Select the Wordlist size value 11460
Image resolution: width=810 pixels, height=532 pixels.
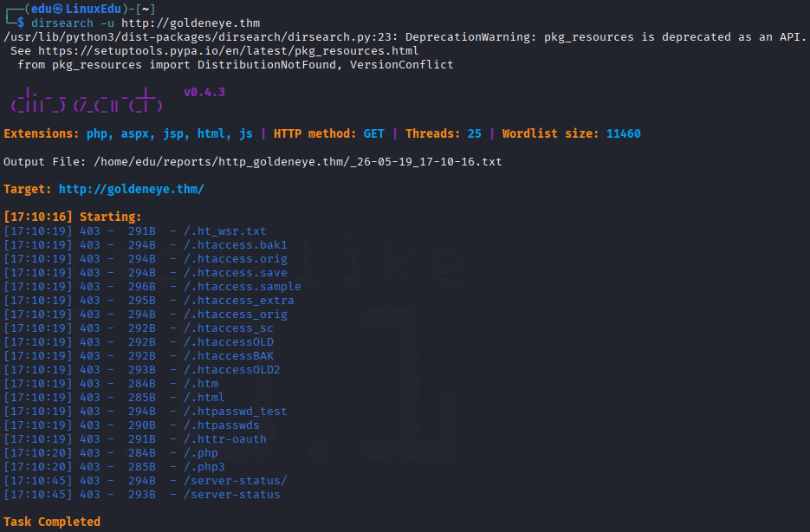[x=624, y=133]
